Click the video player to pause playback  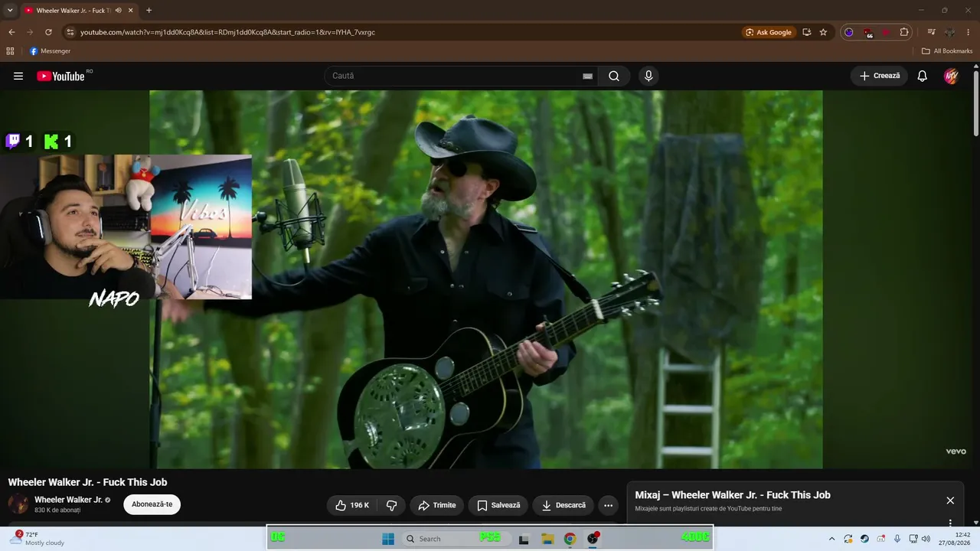486,279
